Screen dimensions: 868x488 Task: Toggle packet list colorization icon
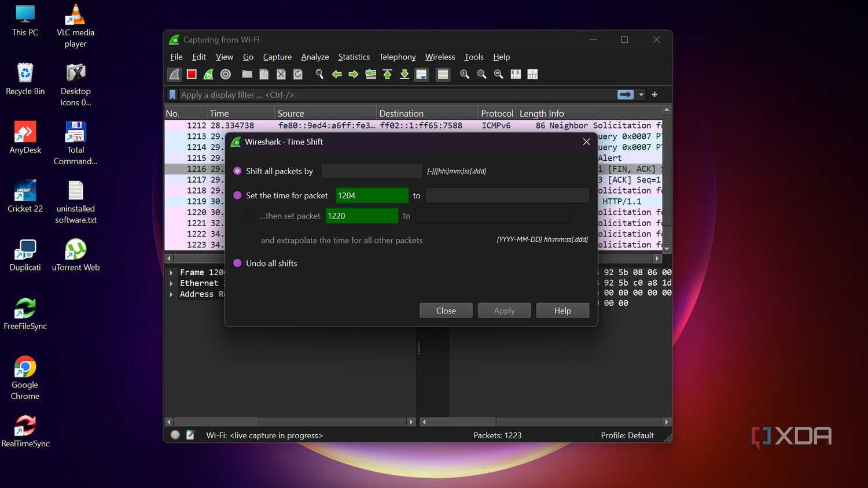(x=443, y=74)
